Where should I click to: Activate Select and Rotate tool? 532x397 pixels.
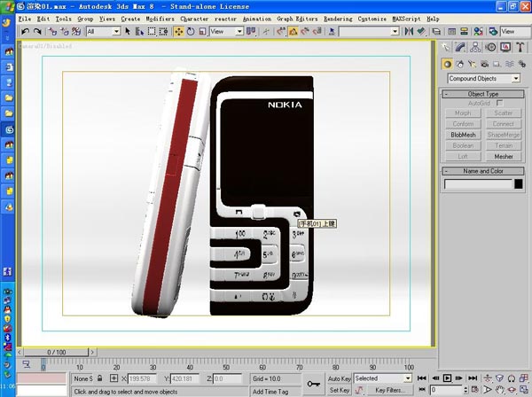[x=191, y=32]
